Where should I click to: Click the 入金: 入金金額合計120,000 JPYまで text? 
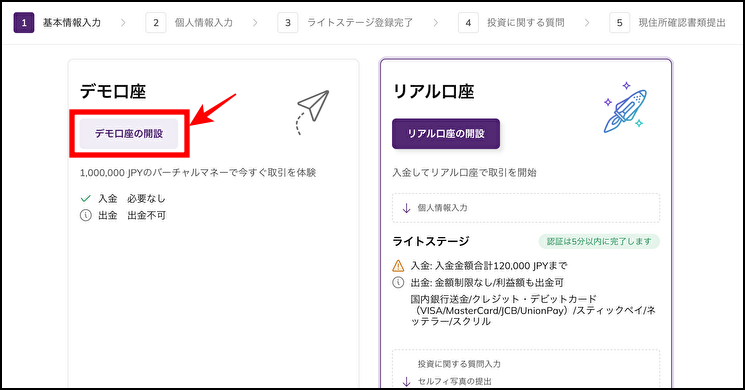[x=489, y=266]
